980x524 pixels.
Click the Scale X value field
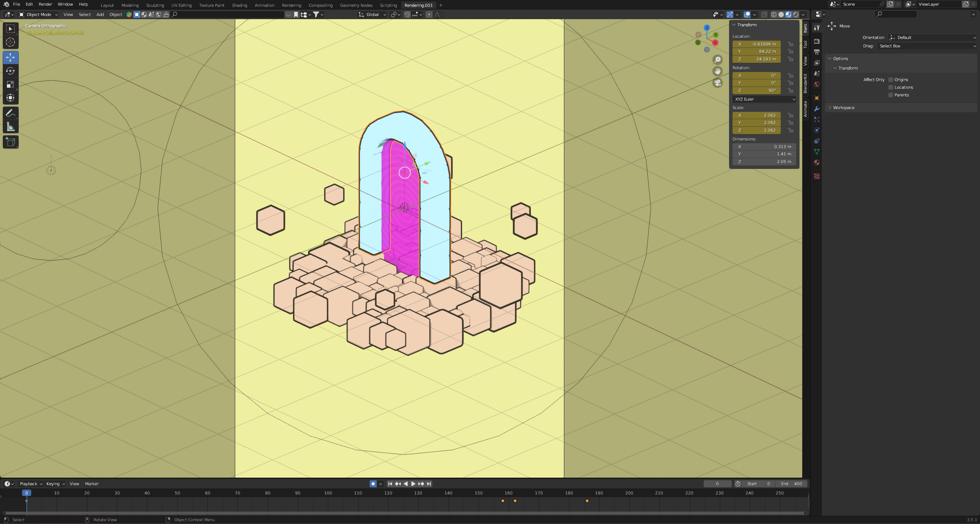click(756, 115)
